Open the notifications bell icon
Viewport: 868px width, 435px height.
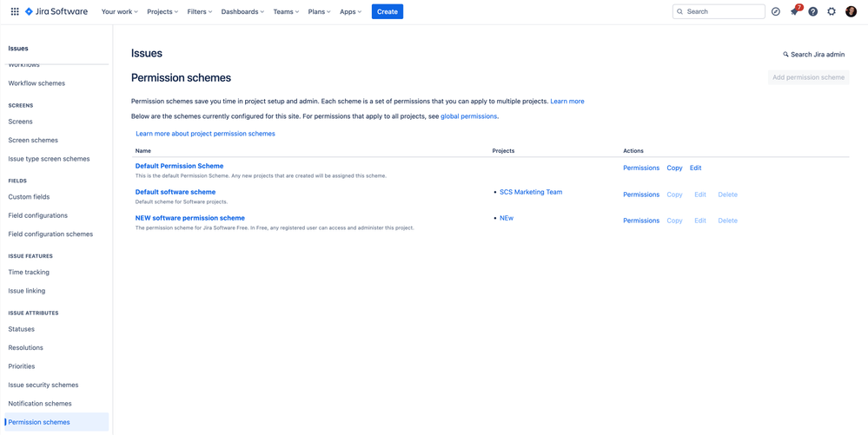coord(794,11)
